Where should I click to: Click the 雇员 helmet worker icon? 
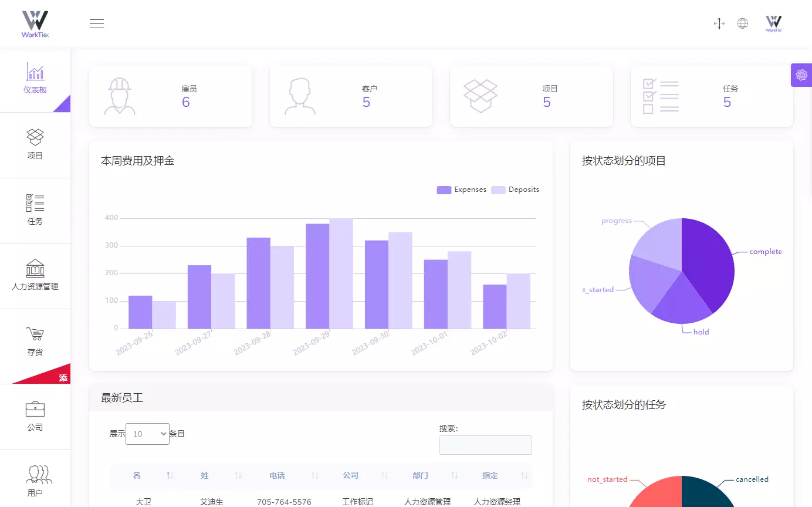(x=120, y=96)
